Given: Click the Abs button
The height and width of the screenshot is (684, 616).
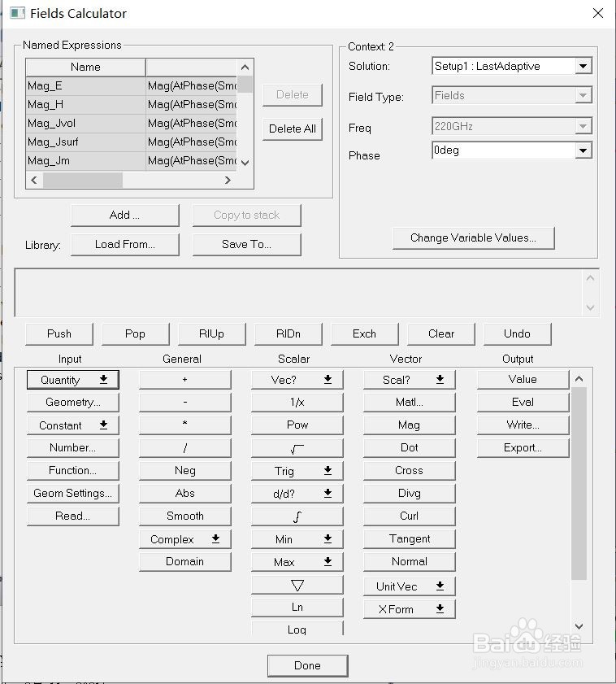Looking at the screenshot, I should pos(184,494).
